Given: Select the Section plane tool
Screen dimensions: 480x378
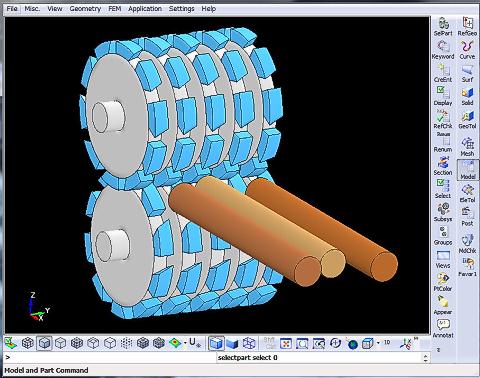Looking at the screenshot, I should (x=443, y=166).
